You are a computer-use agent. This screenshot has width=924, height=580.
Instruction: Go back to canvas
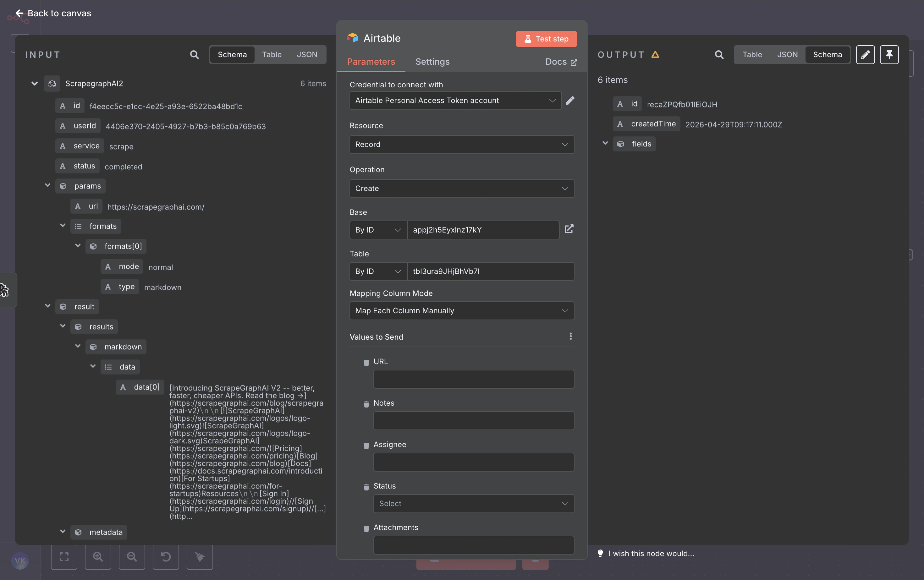pyautogui.click(x=53, y=14)
